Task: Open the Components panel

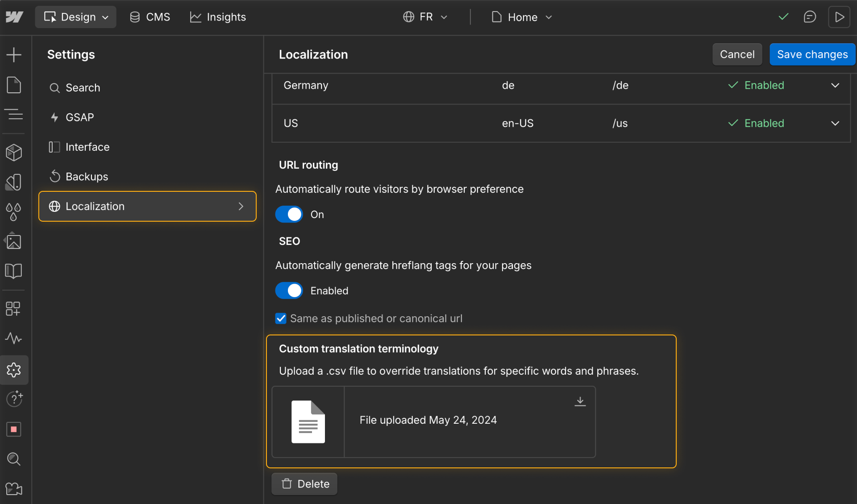Action: pyautogui.click(x=14, y=152)
